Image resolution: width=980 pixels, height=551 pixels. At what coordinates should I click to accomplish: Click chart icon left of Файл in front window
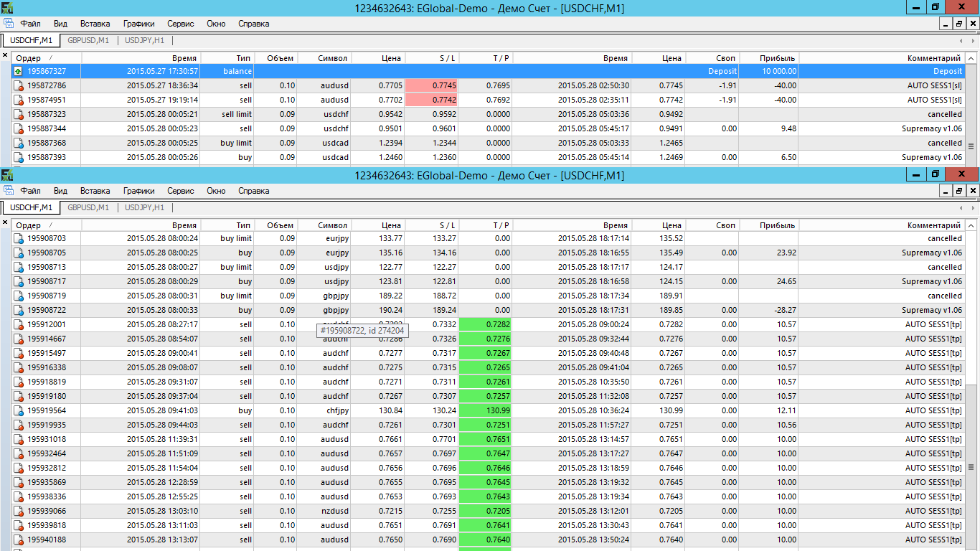(9, 191)
